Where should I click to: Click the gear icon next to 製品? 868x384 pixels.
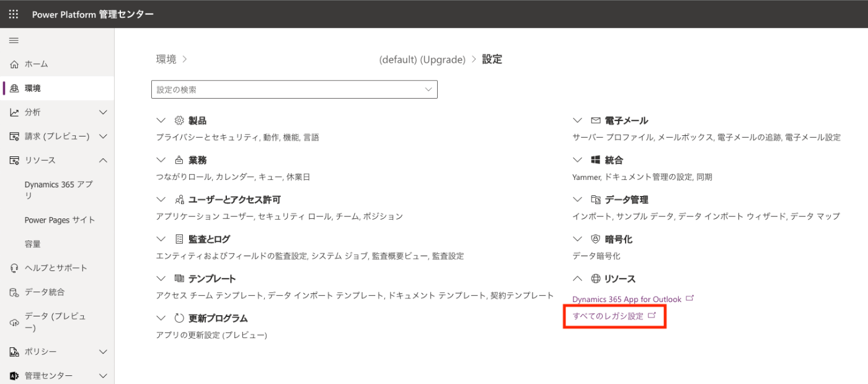[179, 120]
